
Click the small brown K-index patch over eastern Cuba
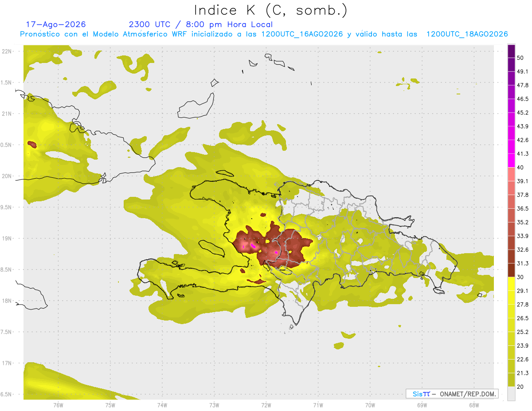[32, 144]
